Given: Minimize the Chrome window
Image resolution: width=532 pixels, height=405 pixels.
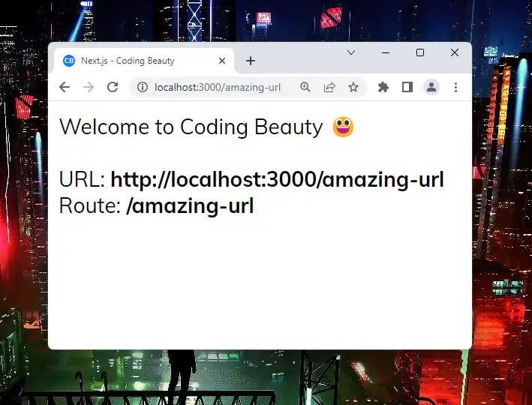Looking at the screenshot, I should coord(386,52).
